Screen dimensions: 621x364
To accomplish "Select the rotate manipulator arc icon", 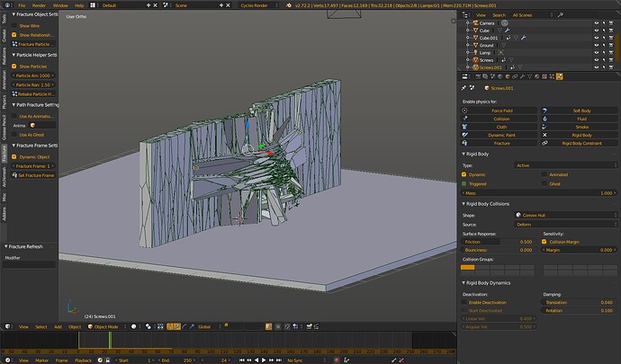I will (184, 327).
